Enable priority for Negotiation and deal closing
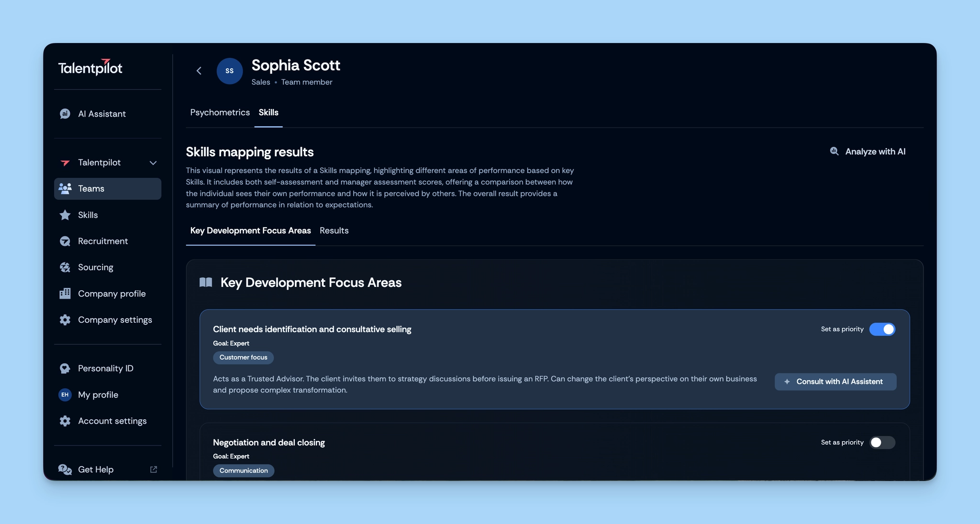 (882, 443)
